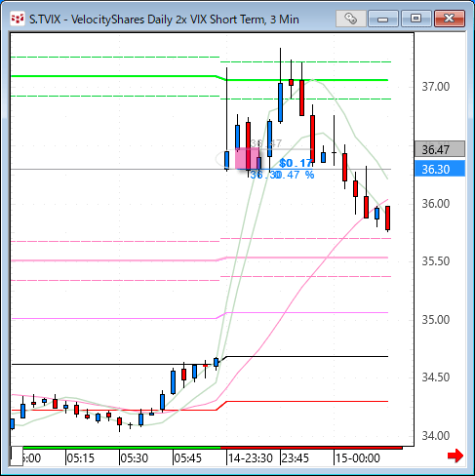Screen dimensions: 475x476
Task: Click the pink measurement rectangle on chart
Action: coord(247,158)
